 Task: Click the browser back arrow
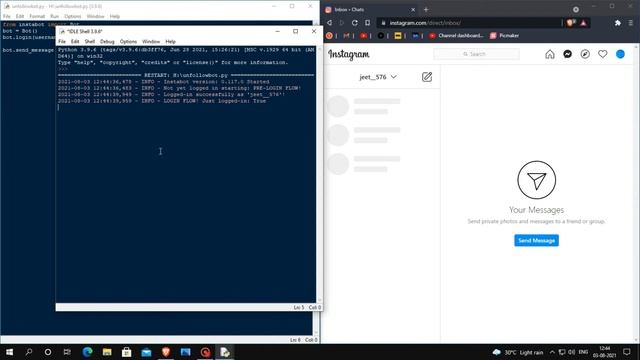pyautogui.click(x=329, y=23)
